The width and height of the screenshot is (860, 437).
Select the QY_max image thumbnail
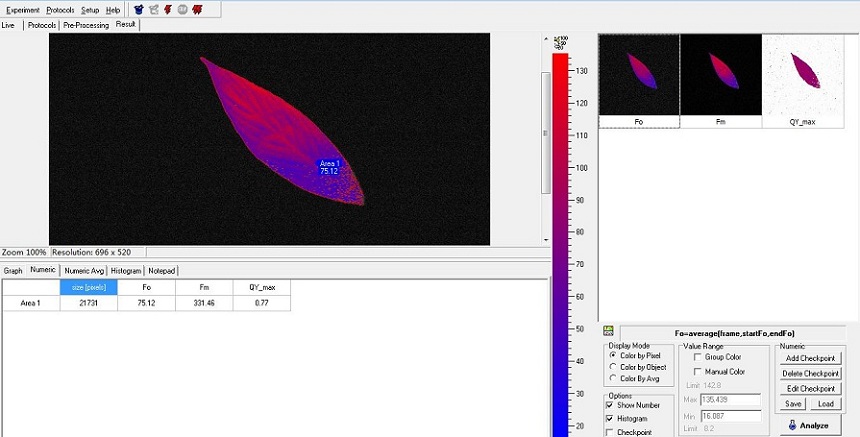pyautogui.click(x=802, y=81)
